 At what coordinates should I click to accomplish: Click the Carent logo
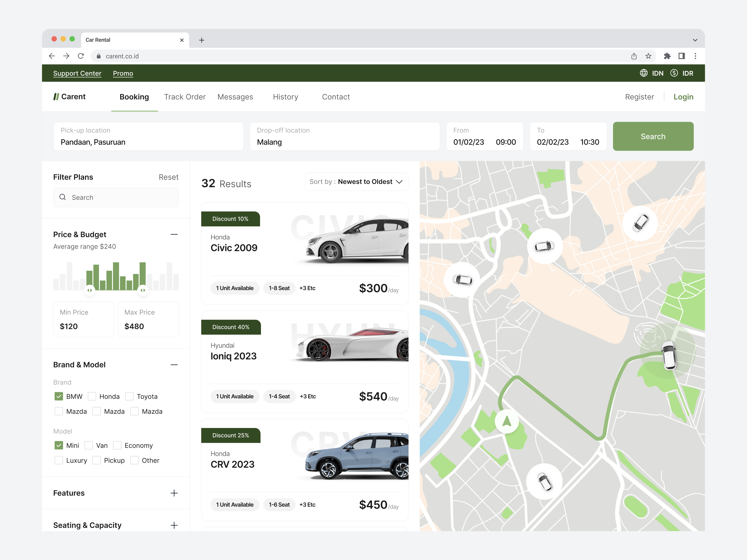(69, 97)
